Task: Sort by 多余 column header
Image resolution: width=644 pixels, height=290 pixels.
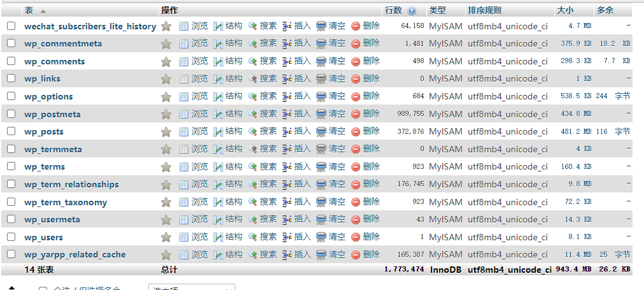Action: point(605,11)
